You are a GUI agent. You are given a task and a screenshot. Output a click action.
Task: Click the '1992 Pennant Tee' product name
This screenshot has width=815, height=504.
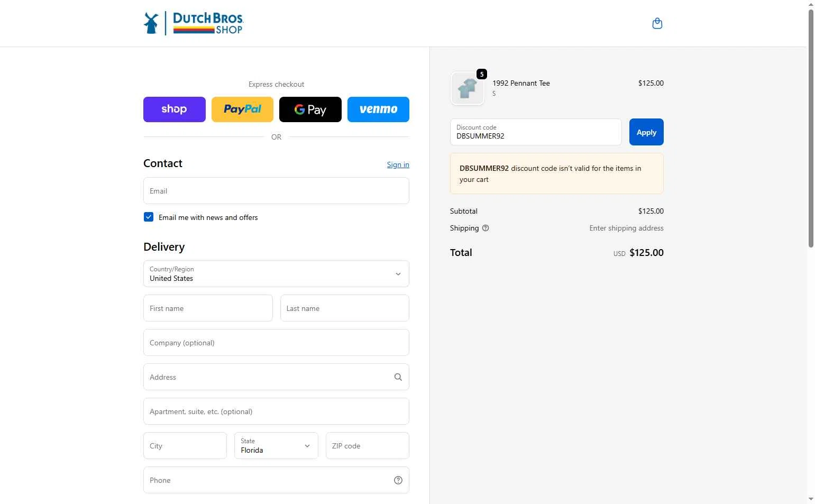(x=521, y=83)
